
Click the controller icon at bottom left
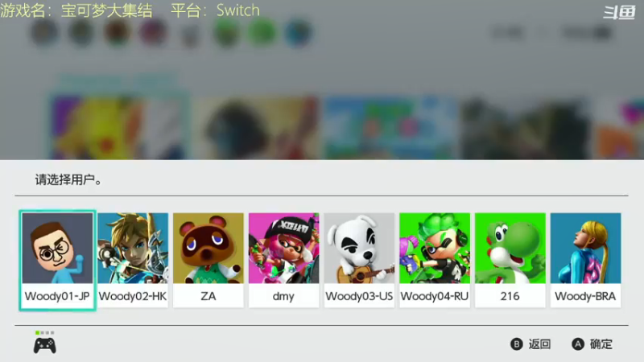[45, 346]
